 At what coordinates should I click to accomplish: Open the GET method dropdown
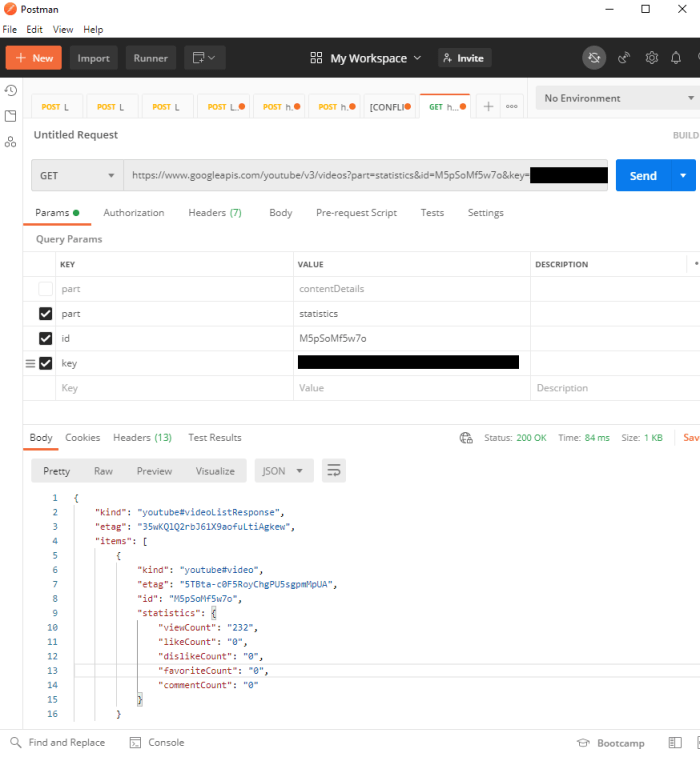[77, 176]
